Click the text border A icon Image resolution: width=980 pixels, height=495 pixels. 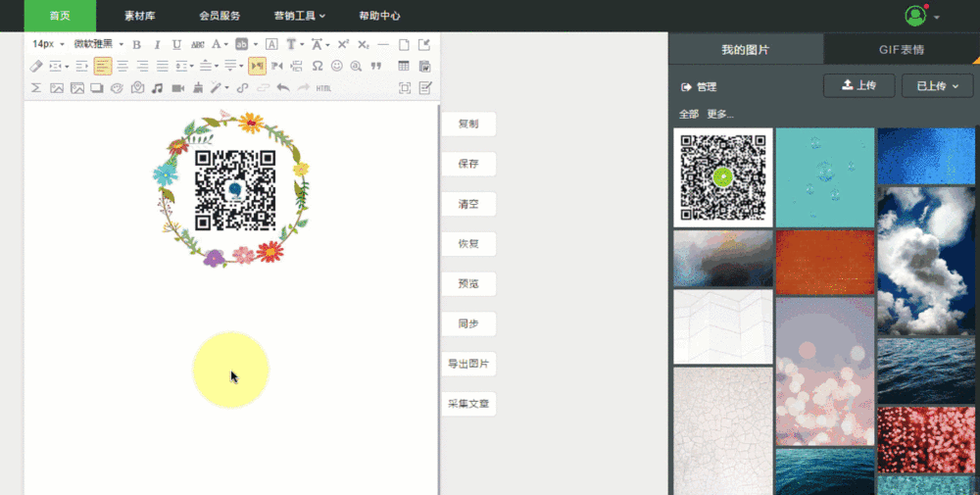click(x=271, y=44)
